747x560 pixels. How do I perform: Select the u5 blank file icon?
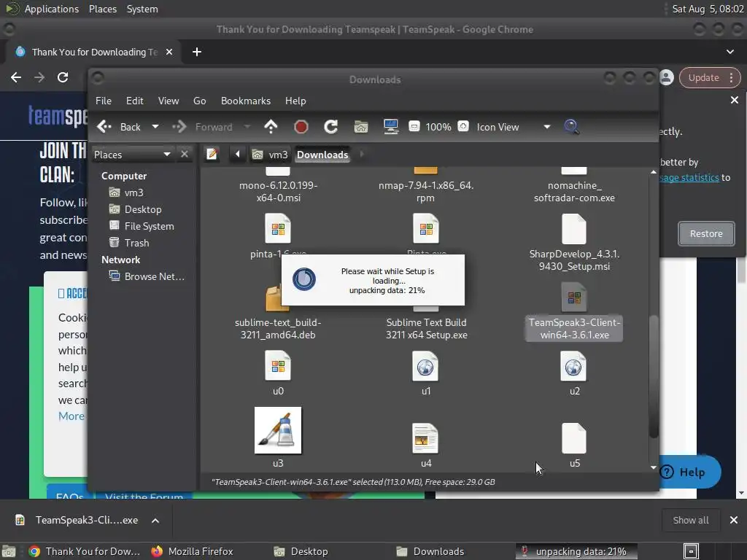pos(573,438)
